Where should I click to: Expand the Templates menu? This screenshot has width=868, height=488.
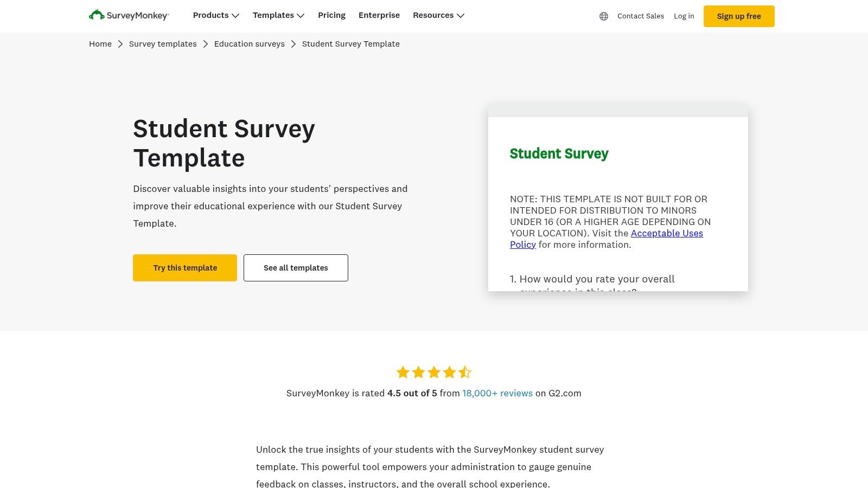point(278,15)
